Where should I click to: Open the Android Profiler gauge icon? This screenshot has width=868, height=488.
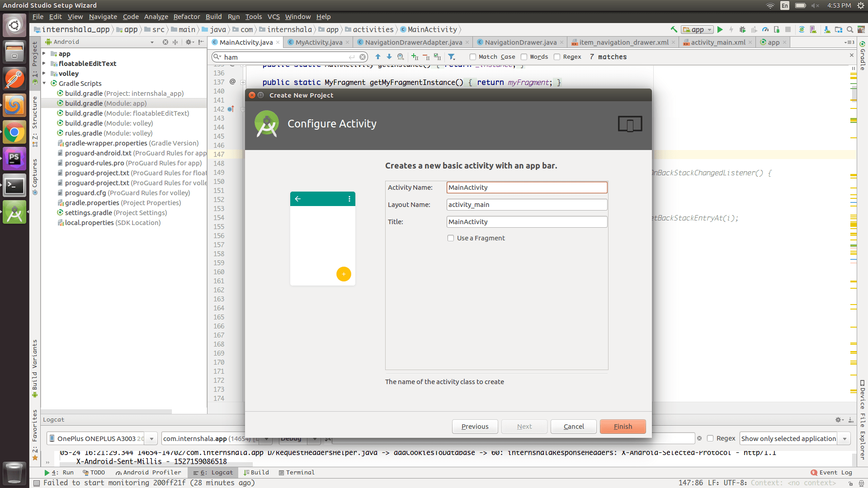765,29
